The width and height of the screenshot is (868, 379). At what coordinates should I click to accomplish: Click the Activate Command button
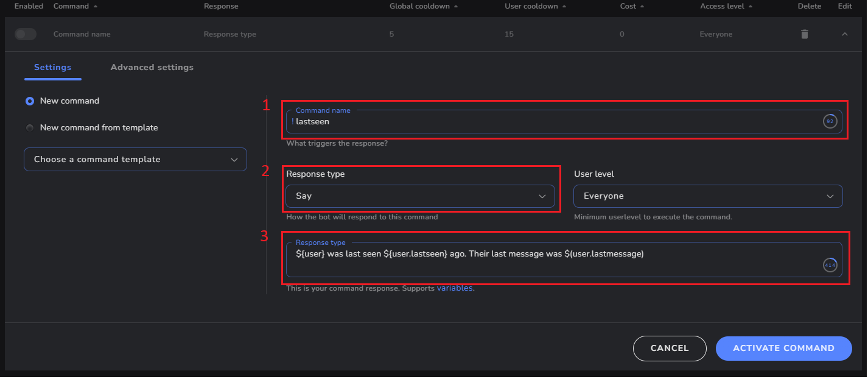point(783,348)
